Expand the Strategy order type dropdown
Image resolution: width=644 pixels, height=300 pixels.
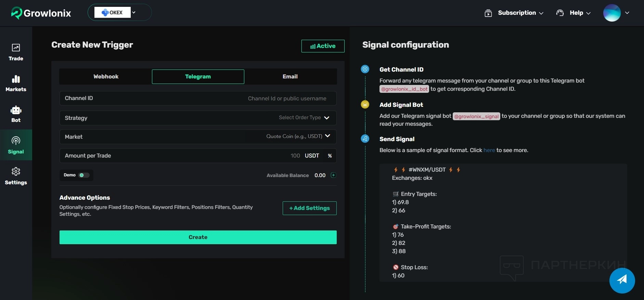tap(304, 118)
